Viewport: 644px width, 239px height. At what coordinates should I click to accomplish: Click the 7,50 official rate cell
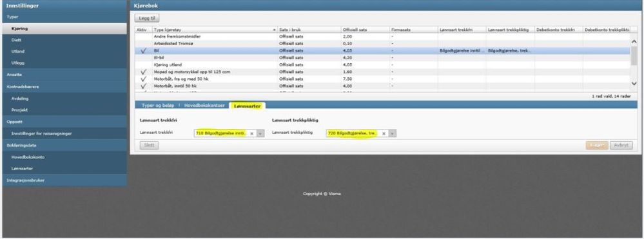point(366,79)
